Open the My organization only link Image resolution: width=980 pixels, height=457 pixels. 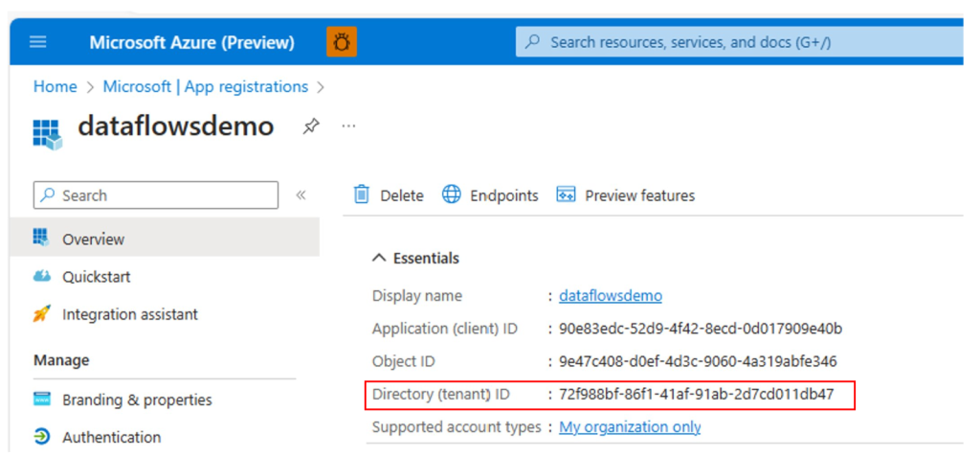pyautogui.click(x=630, y=427)
